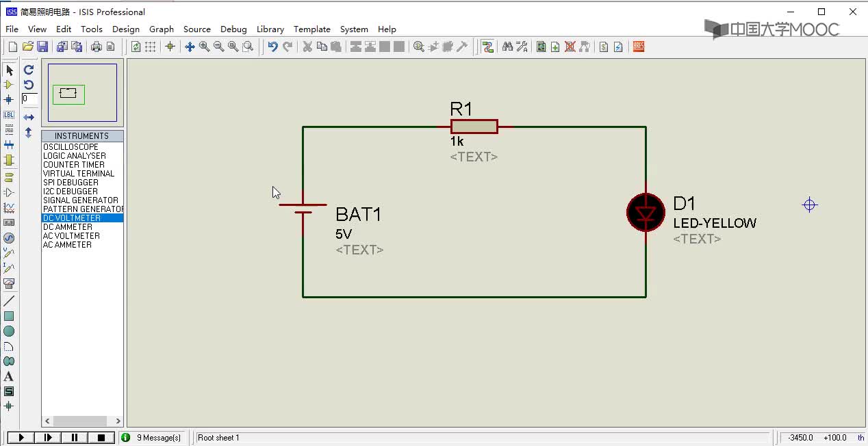
Task: Select DC VOLTMETER in instruments list
Action: (82, 218)
